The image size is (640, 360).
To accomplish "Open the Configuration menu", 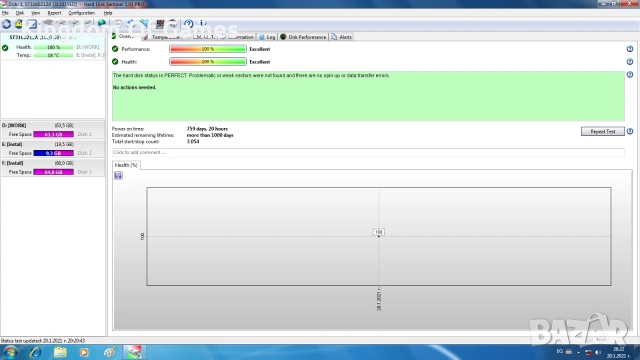I will [x=82, y=13].
